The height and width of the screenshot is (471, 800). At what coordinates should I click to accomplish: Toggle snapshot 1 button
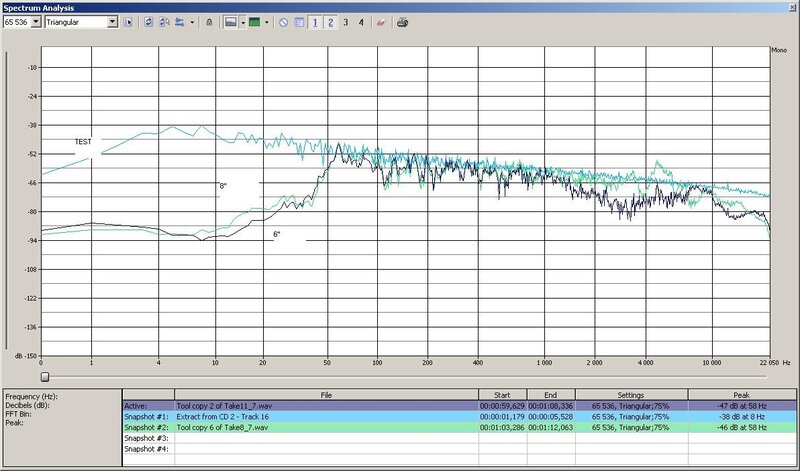pos(315,21)
